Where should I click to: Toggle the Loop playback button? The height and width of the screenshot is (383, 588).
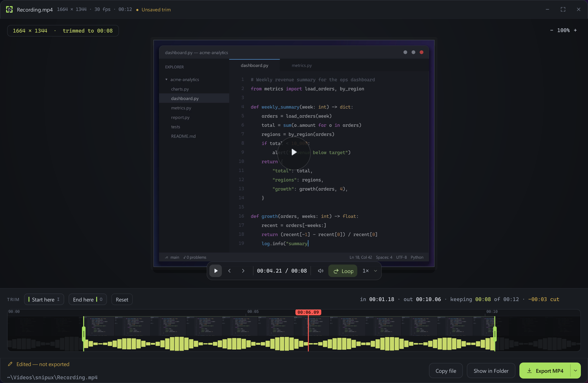(343, 271)
